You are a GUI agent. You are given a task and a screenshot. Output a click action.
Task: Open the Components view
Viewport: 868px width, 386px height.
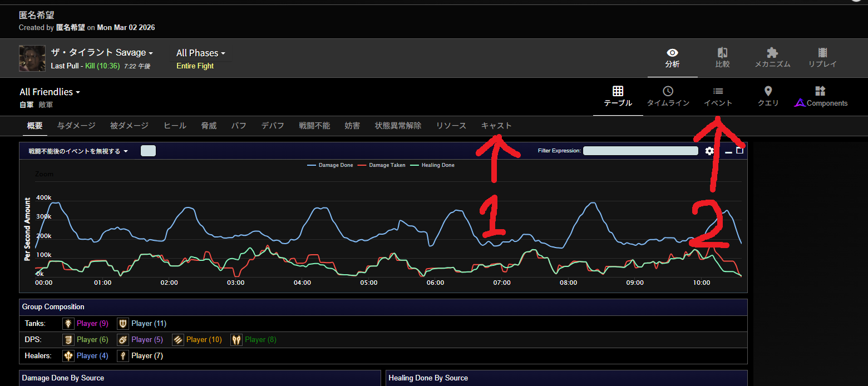pyautogui.click(x=821, y=96)
